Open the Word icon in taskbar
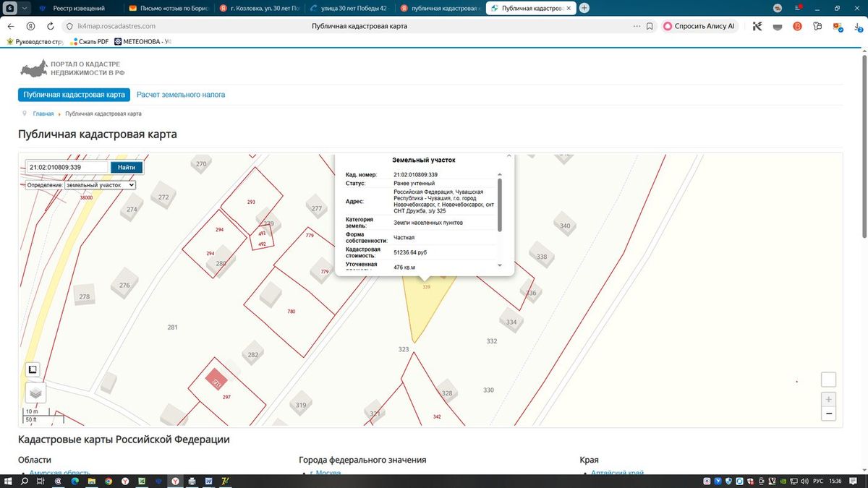The image size is (868, 488). 209,481
